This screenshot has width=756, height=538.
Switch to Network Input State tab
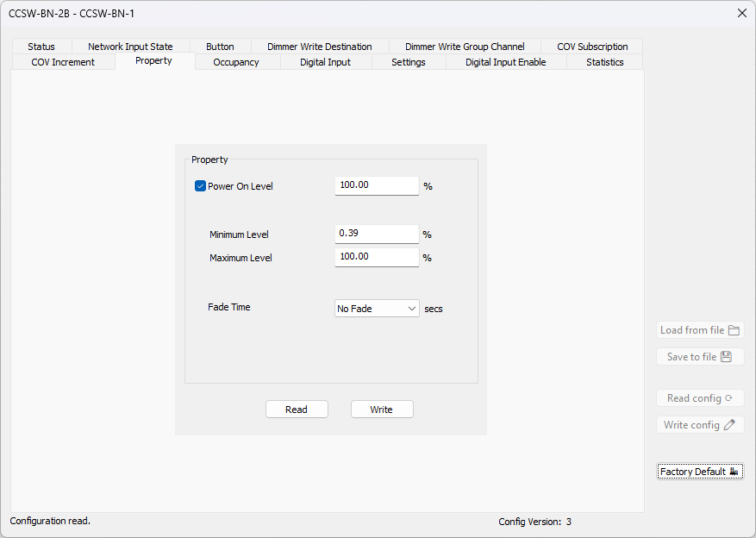click(130, 47)
